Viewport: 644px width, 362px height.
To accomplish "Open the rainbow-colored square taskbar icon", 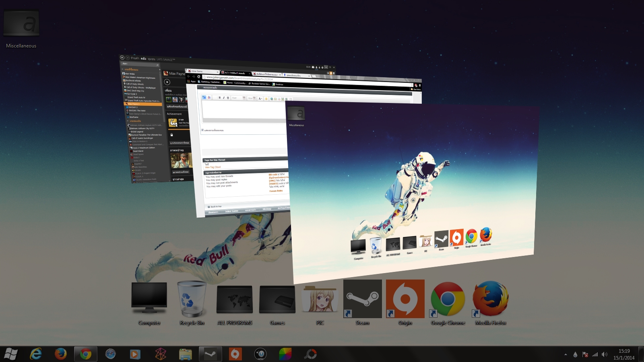I will [x=285, y=354].
